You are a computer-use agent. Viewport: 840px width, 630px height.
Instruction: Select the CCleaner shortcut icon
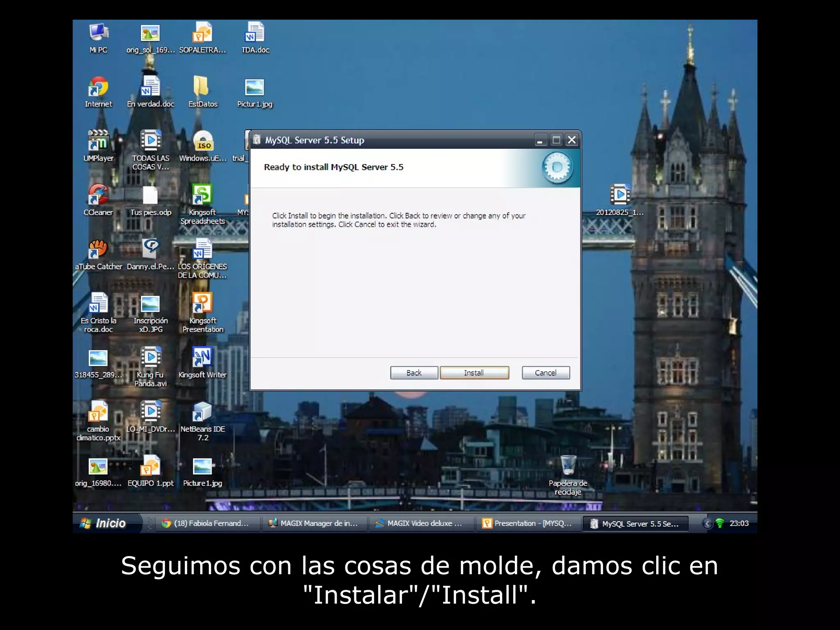coord(98,201)
